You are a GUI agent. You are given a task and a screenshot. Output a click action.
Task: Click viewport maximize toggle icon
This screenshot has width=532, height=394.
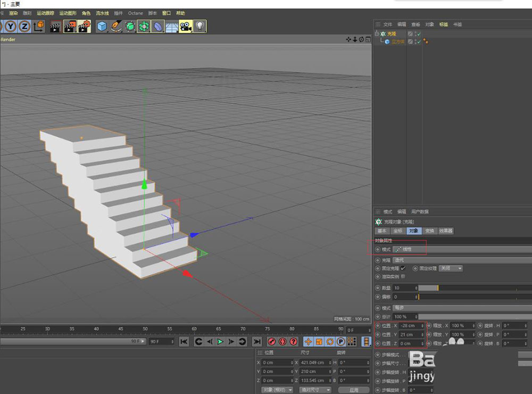[368, 39]
